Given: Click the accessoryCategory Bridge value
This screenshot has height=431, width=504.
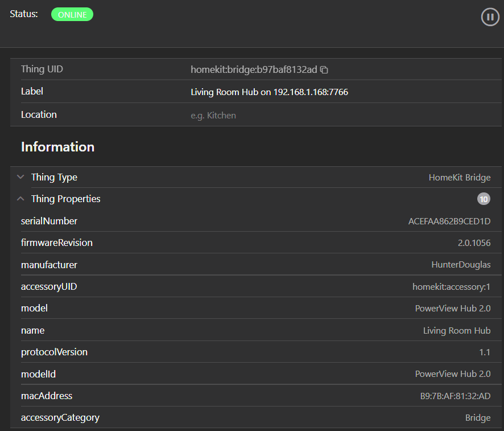Looking at the screenshot, I should 477,418.
